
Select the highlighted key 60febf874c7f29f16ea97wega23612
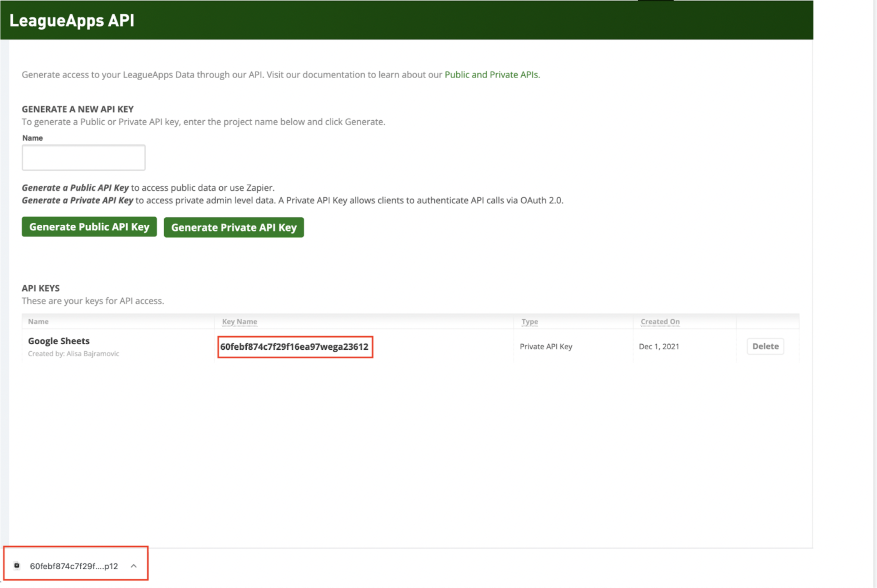[x=295, y=346]
